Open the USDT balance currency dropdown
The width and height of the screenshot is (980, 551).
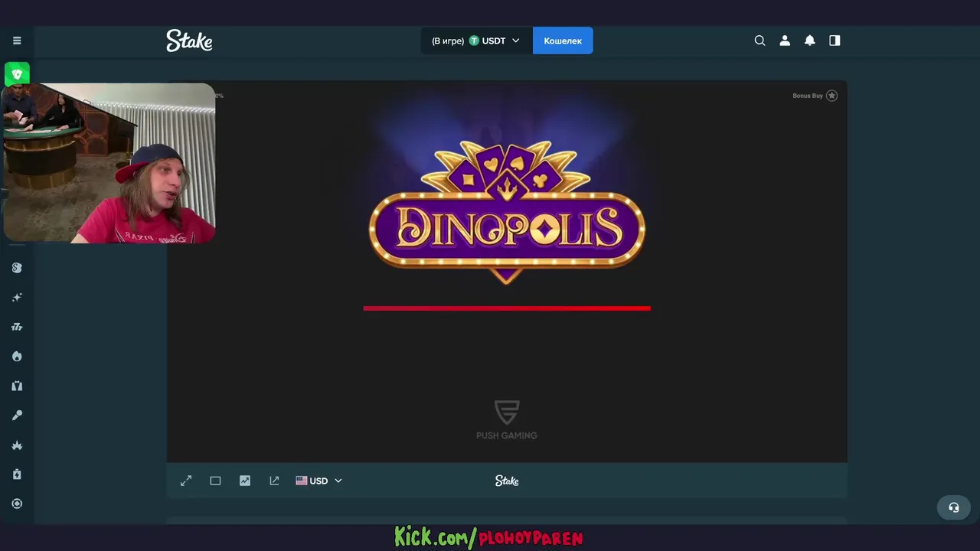pyautogui.click(x=475, y=41)
